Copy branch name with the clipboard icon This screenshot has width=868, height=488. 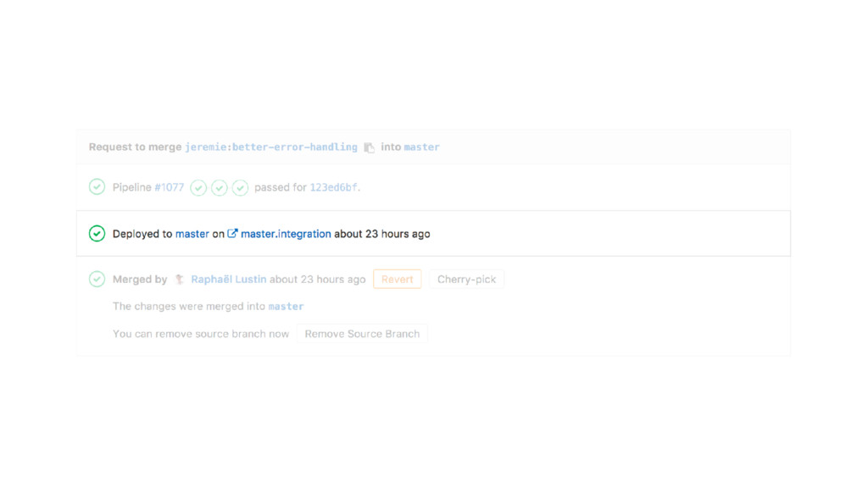click(370, 147)
